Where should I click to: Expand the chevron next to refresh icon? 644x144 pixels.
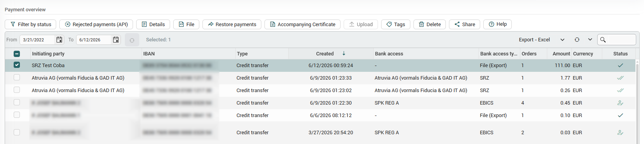point(590,40)
